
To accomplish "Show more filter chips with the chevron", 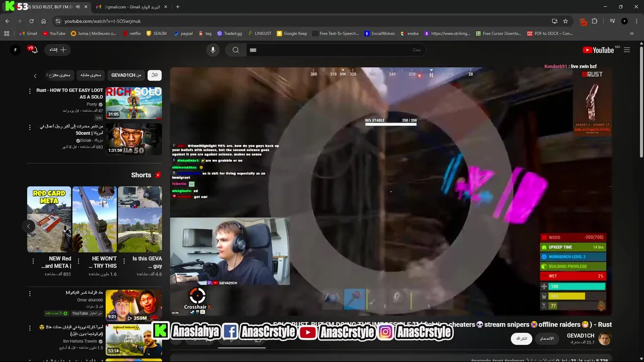I will pyautogui.click(x=35, y=75).
